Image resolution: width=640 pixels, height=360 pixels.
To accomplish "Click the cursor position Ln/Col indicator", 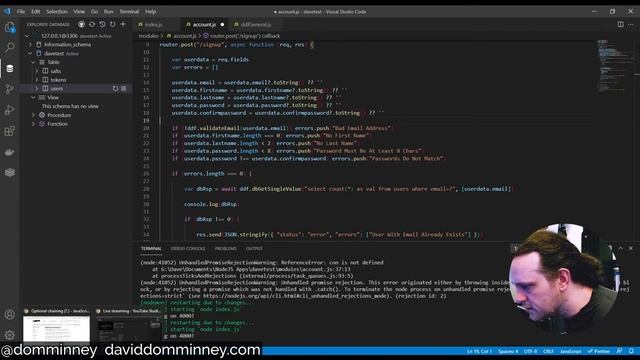I will pos(480,351).
